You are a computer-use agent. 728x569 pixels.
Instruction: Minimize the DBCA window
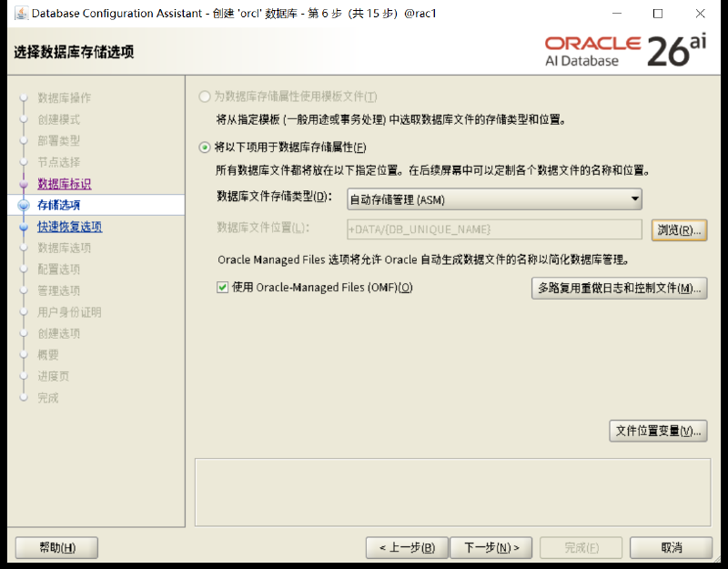coord(617,14)
